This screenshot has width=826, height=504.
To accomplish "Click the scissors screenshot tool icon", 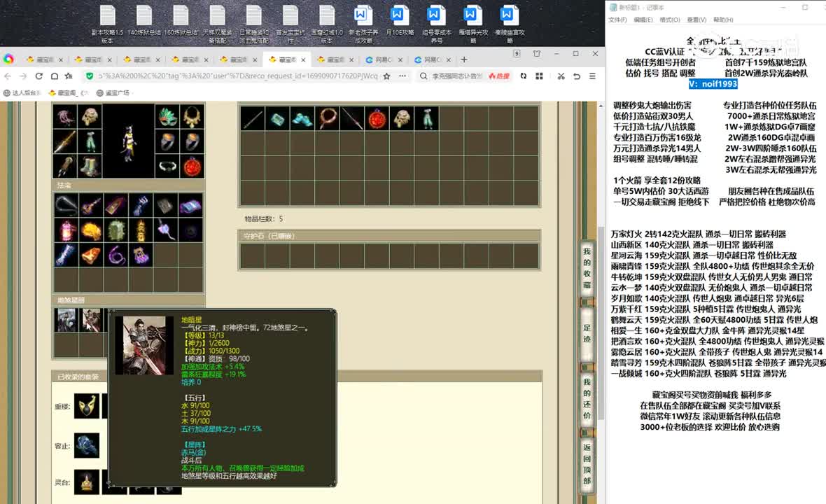I will 561,76.
